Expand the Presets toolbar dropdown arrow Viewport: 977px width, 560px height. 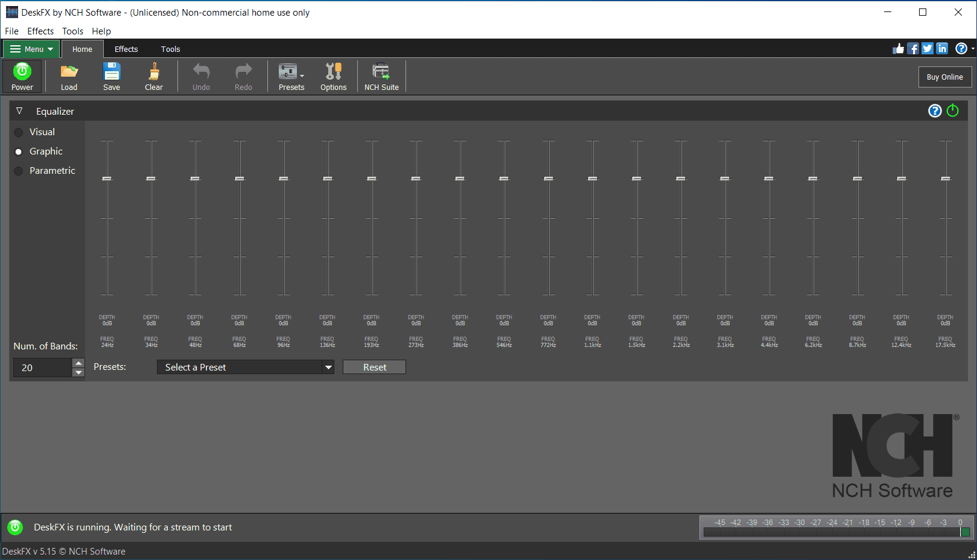coord(302,76)
